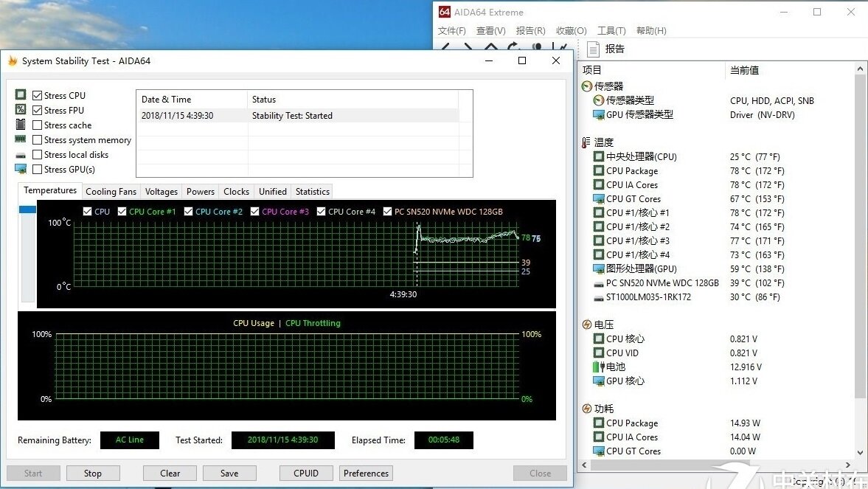Open Preferences dialog
The height and width of the screenshot is (489, 868).
coord(366,474)
